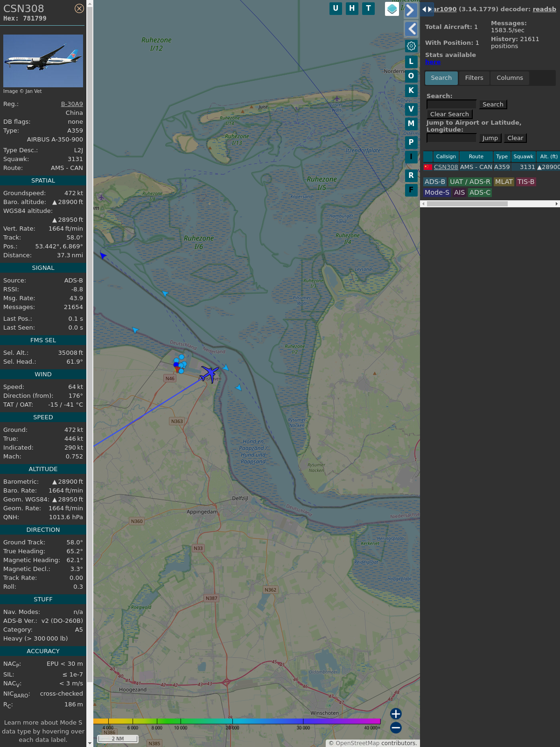The height and width of the screenshot is (747, 560).
Task: Click the sidebar width toggle arrows
Action: (x=427, y=9)
